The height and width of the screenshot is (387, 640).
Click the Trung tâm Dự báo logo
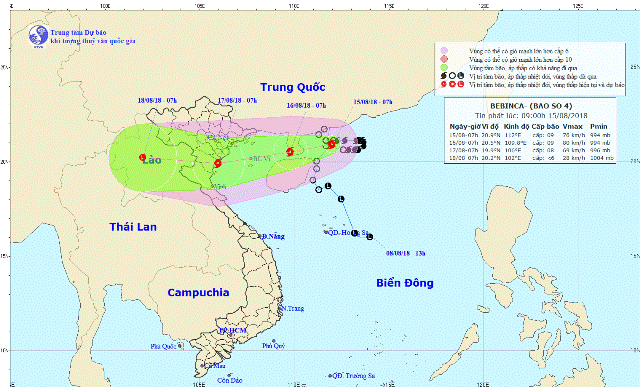click(x=38, y=36)
